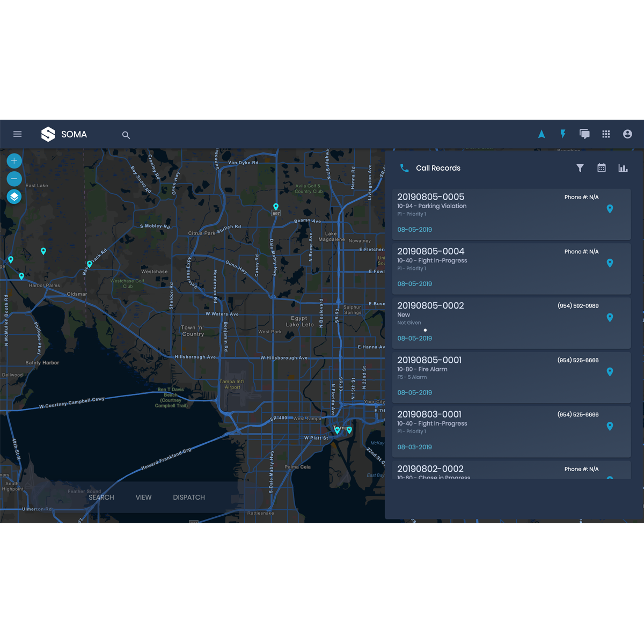Click date 08-03-2019
Screen dimensions: 644x644
pos(414,447)
